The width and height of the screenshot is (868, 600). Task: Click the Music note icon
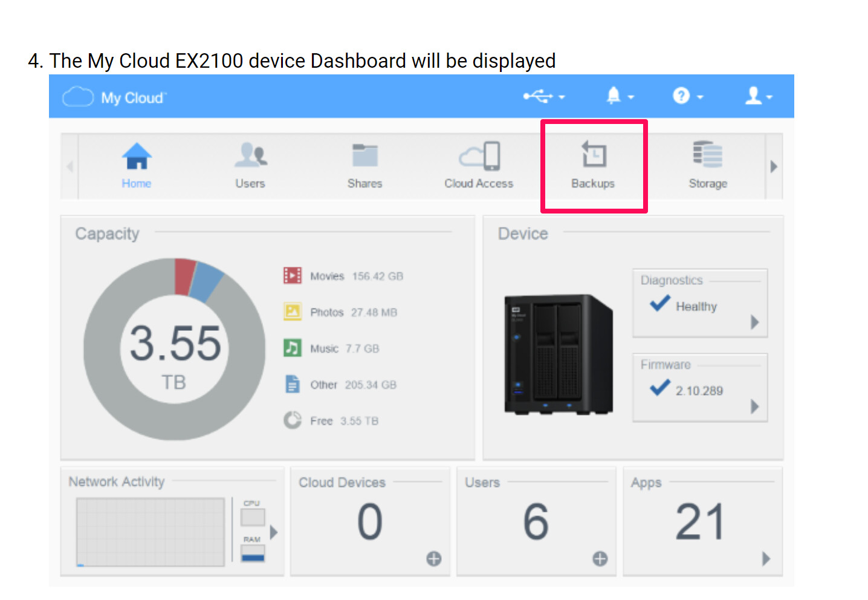[293, 348]
